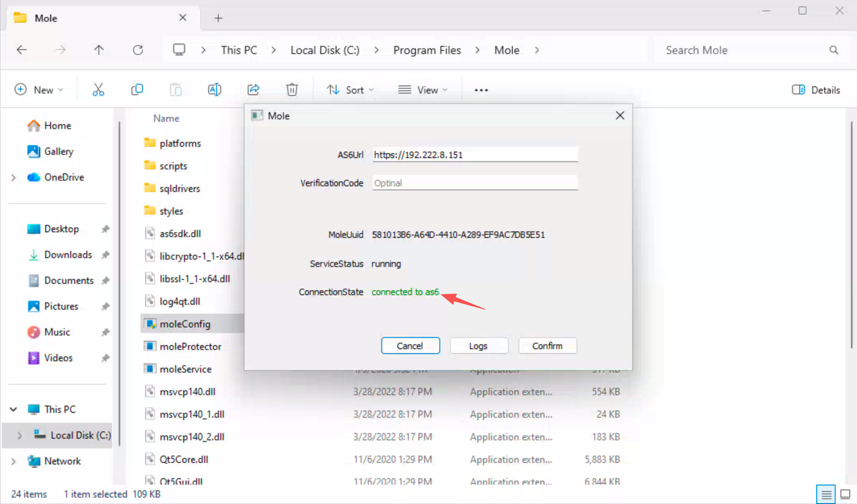Click the Copy icon in toolbar
This screenshot has width=857, height=504.
(137, 90)
